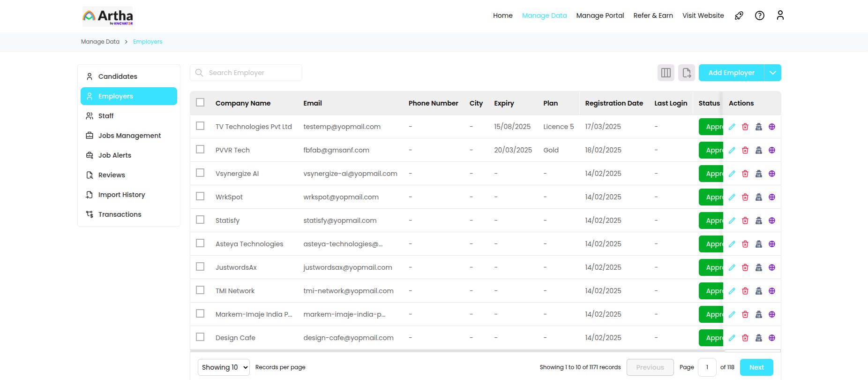Click edit pencil for TV Technologies Pvt Ltd
Viewport: 868px width, 380px height.
[732, 127]
